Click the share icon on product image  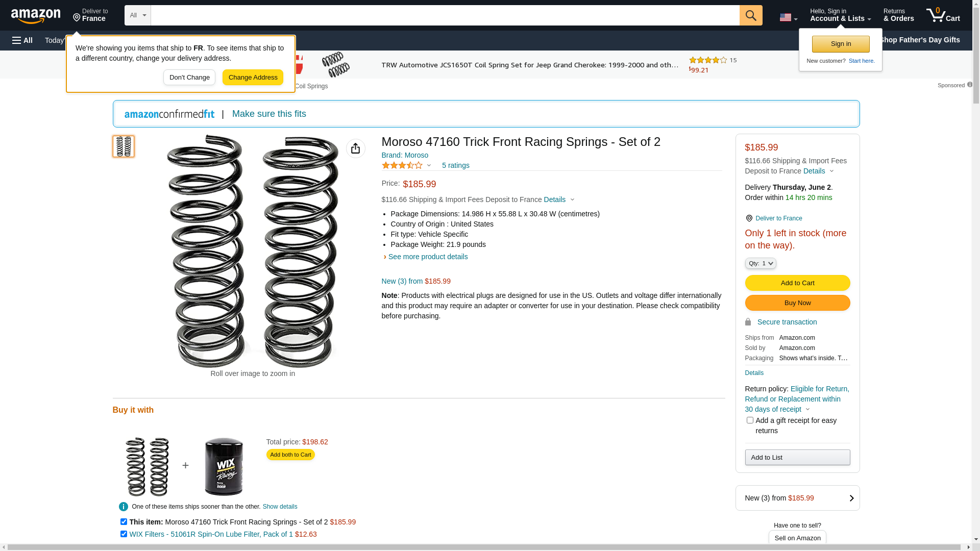(355, 148)
